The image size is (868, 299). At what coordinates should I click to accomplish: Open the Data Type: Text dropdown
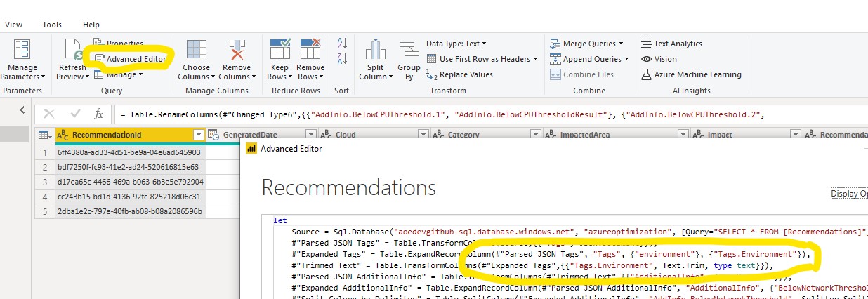[x=456, y=44]
